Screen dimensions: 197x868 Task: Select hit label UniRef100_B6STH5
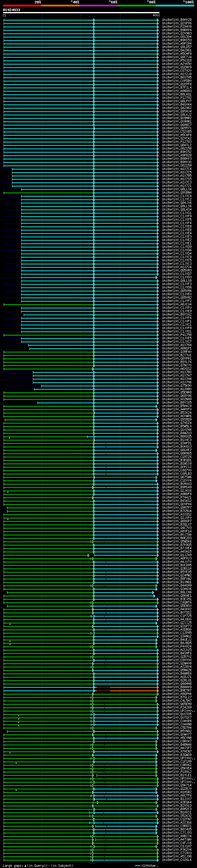[177, 78]
